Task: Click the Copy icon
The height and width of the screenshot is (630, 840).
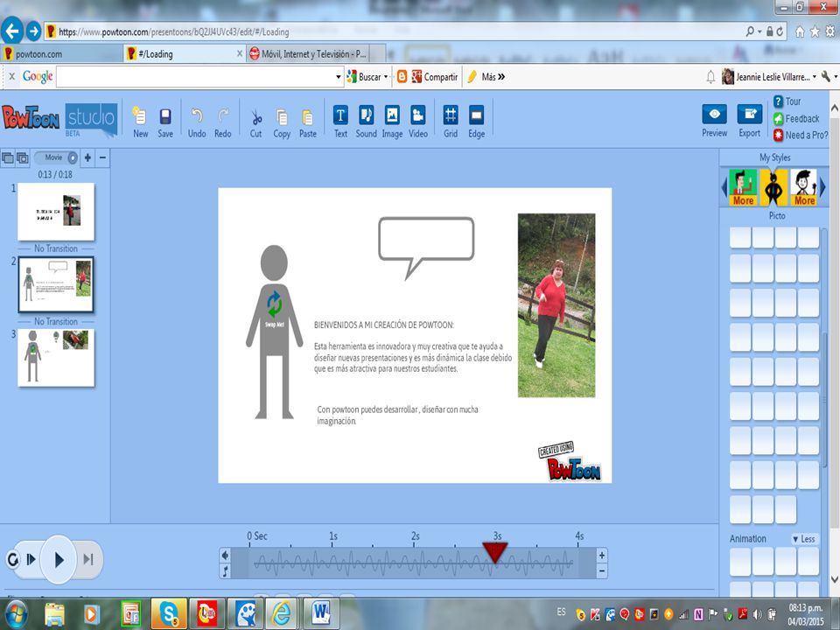Action: click(x=282, y=116)
